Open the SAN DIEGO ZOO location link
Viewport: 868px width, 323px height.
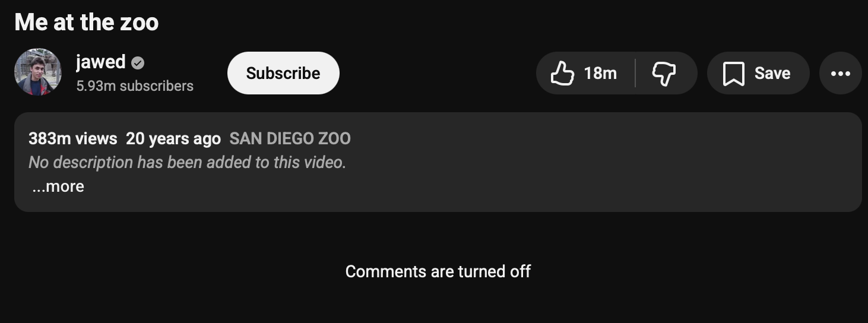click(290, 139)
